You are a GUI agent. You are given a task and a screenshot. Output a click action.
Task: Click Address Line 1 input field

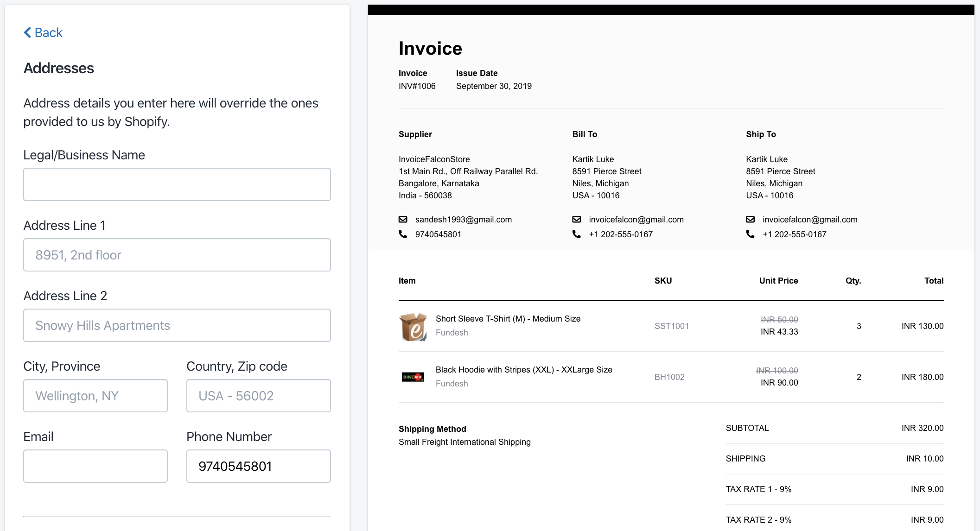tap(177, 254)
